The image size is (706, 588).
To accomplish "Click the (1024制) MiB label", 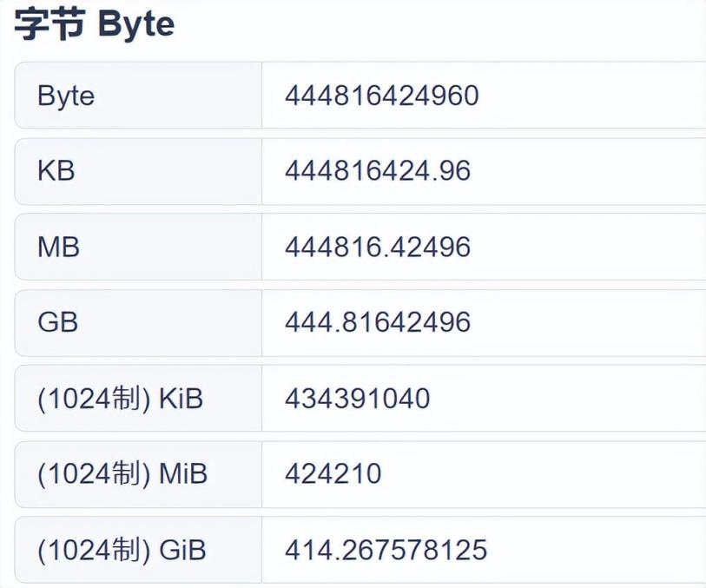I will [122, 474].
